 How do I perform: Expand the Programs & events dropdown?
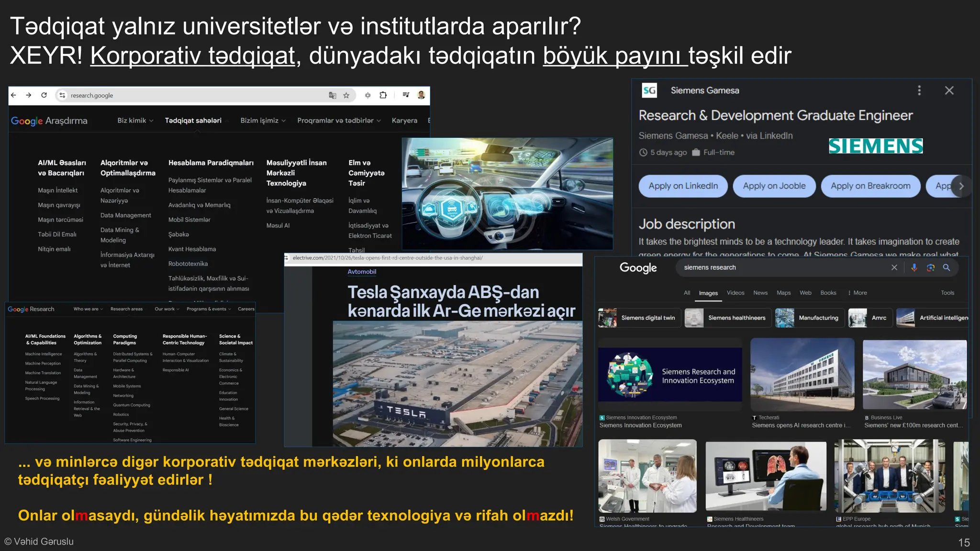coord(209,309)
